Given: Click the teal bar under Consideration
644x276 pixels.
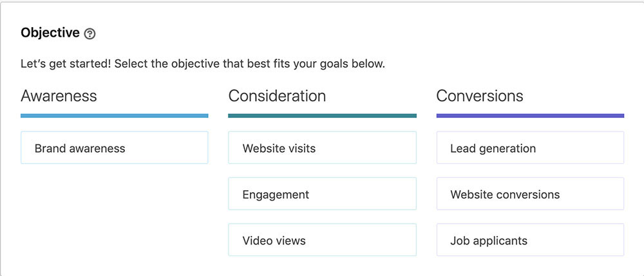Looking at the screenshot, I should [322, 116].
